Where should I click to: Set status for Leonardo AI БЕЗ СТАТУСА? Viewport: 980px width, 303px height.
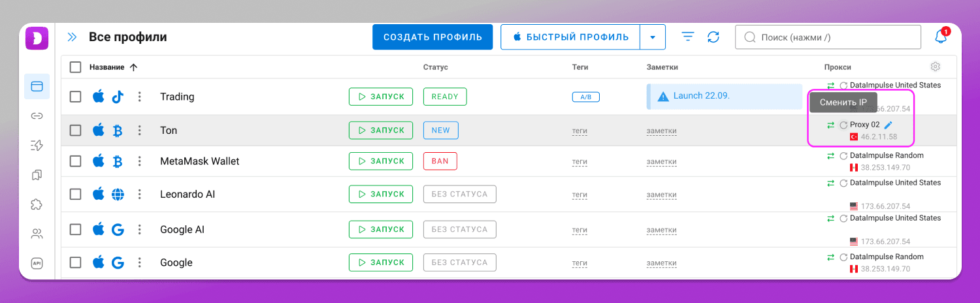[460, 194]
